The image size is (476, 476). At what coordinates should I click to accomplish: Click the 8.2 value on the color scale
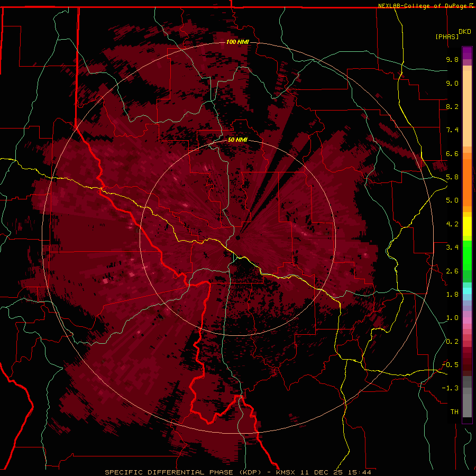(452, 106)
